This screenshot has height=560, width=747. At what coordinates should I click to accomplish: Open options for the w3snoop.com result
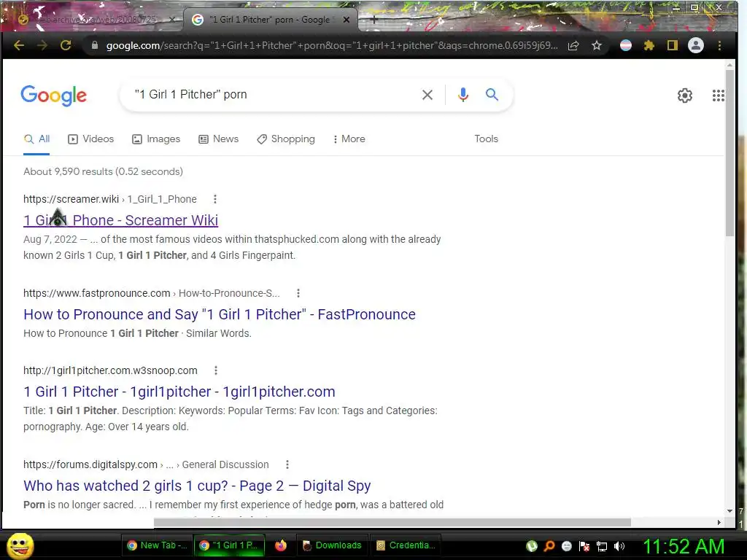point(216,370)
